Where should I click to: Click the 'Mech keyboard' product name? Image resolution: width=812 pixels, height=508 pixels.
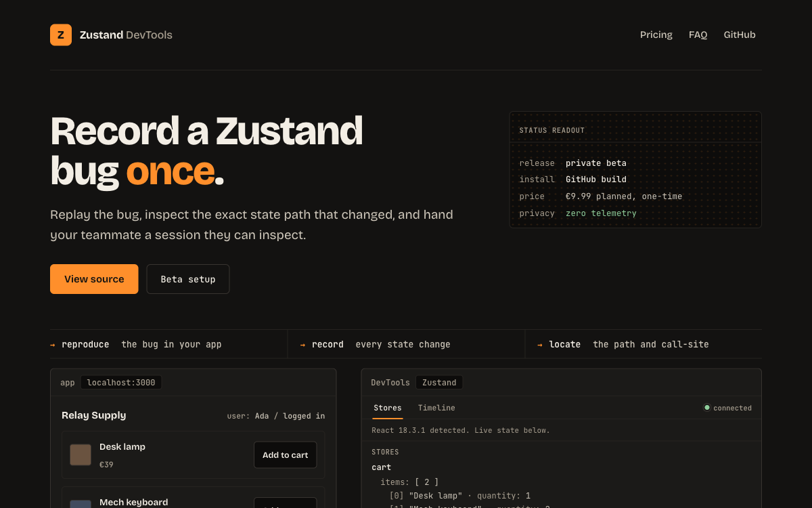click(x=133, y=502)
